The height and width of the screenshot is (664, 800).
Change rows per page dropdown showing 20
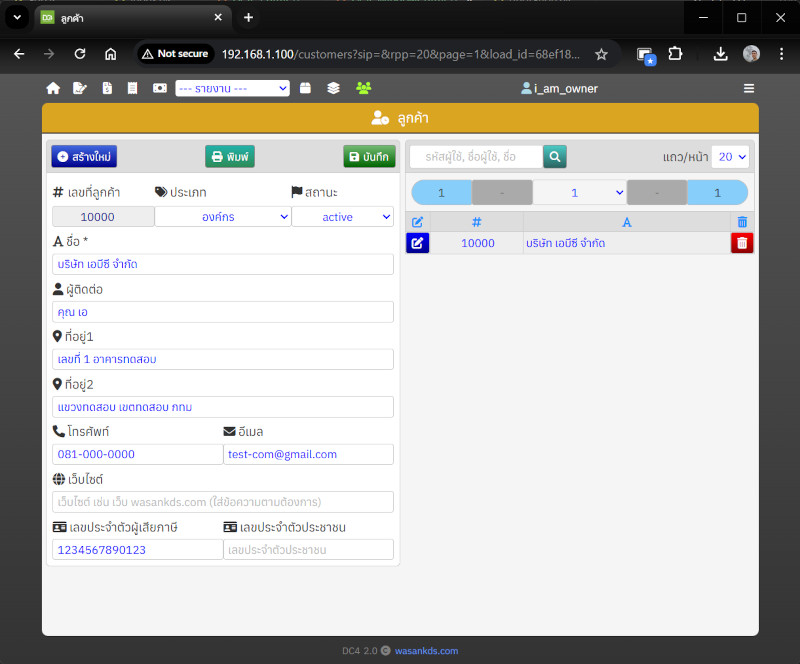click(730, 157)
